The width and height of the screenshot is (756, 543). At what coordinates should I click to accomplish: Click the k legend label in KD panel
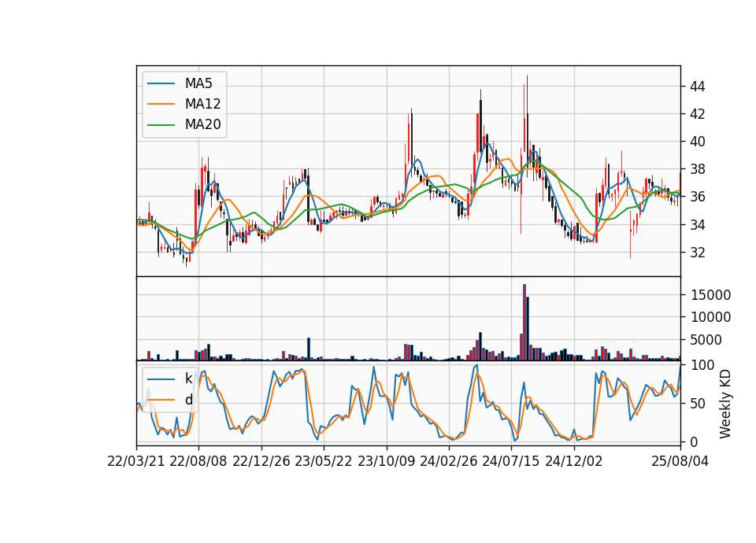(188, 379)
